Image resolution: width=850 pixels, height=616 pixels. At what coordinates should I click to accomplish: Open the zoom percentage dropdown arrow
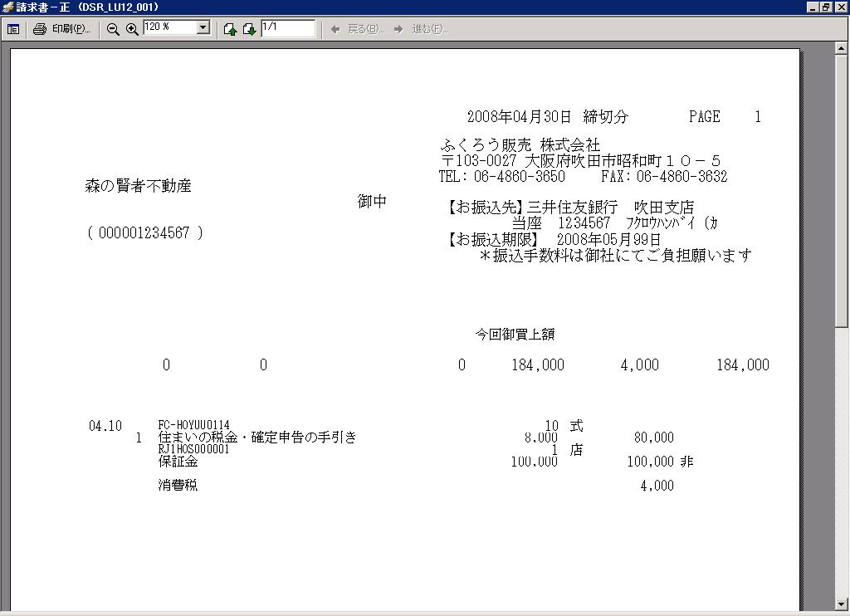(203, 27)
